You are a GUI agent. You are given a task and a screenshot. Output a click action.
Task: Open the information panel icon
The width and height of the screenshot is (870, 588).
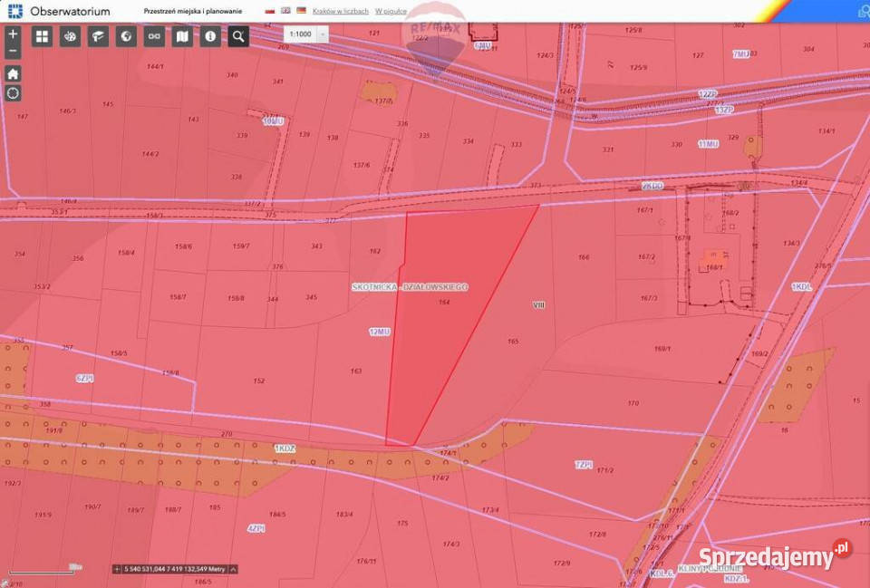(210, 36)
